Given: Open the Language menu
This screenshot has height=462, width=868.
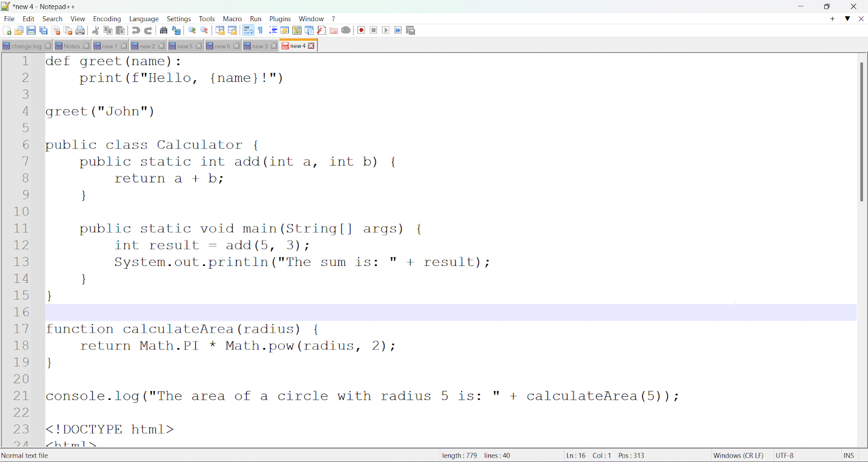Looking at the screenshot, I should (144, 18).
